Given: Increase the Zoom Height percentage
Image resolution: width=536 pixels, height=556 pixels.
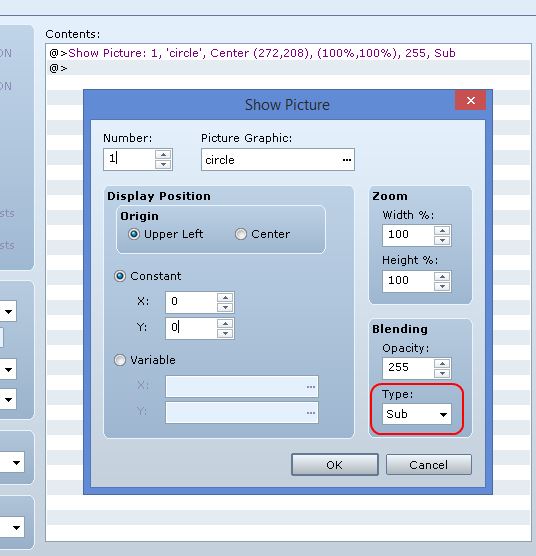Looking at the screenshot, I should tap(442, 276).
